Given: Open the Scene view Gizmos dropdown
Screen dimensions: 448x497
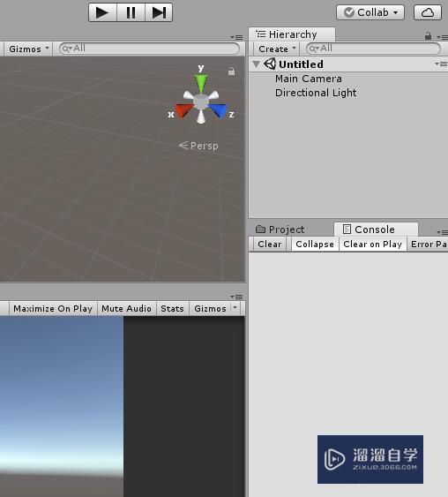Looking at the screenshot, I should pos(28,49).
